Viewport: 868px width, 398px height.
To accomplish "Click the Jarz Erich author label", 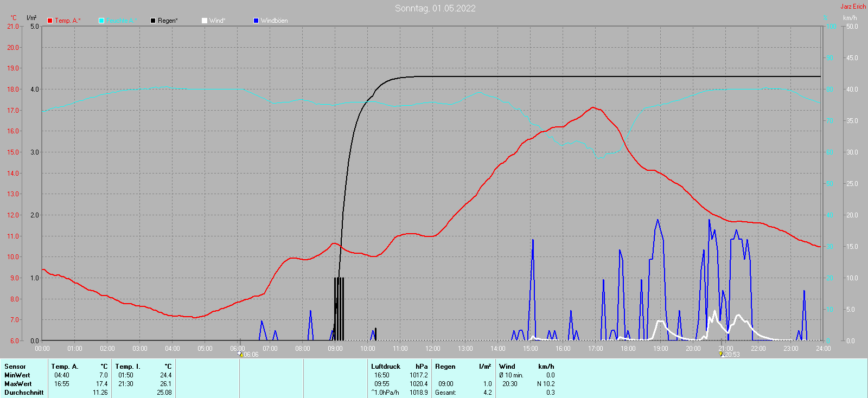I will pyautogui.click(x=853, y=7).
